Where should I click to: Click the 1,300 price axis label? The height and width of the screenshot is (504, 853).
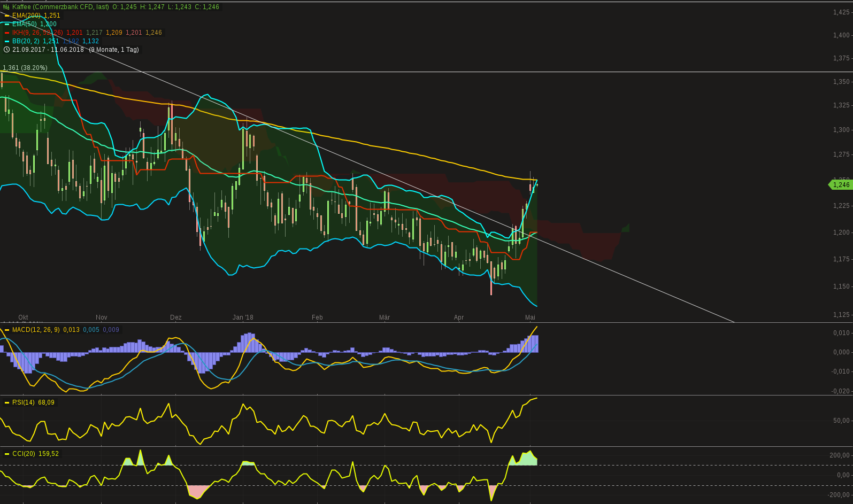pos(841,130)
